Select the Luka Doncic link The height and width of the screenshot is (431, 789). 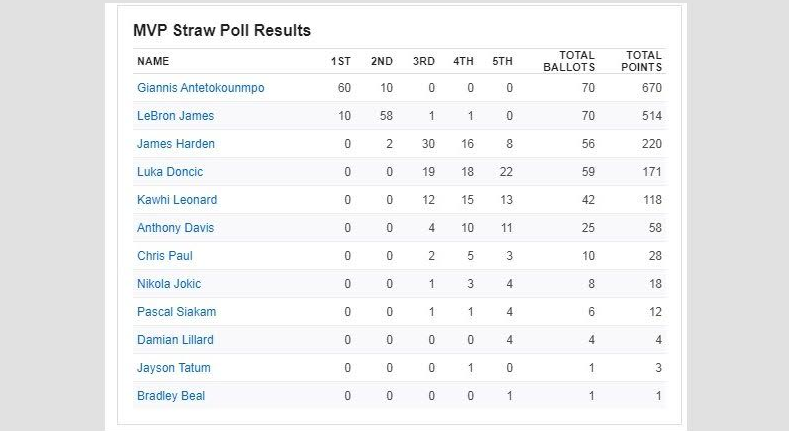[170, 172]
